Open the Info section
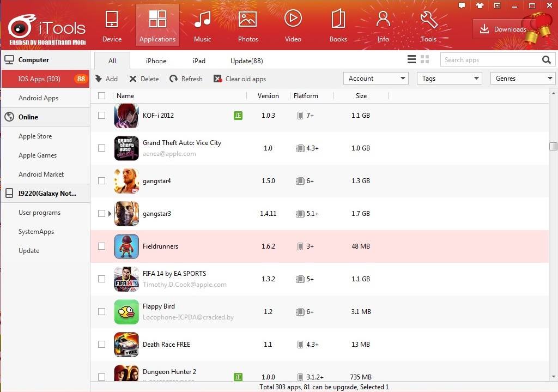 [383, 26]
